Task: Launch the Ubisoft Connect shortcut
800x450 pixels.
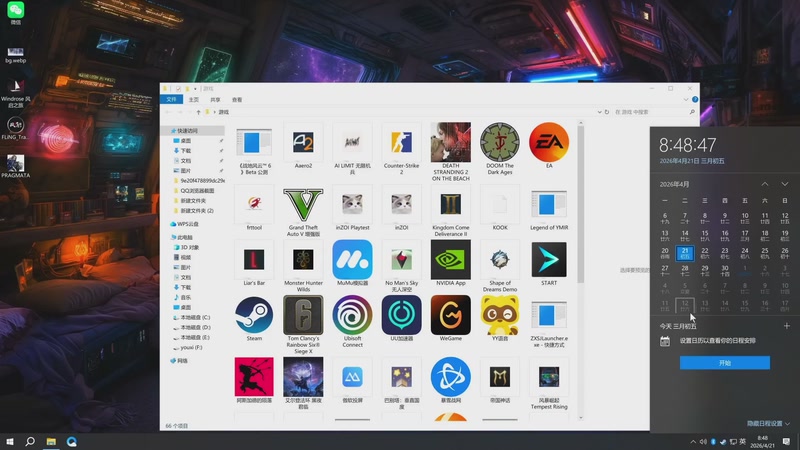Action: [x=353, y=321]
